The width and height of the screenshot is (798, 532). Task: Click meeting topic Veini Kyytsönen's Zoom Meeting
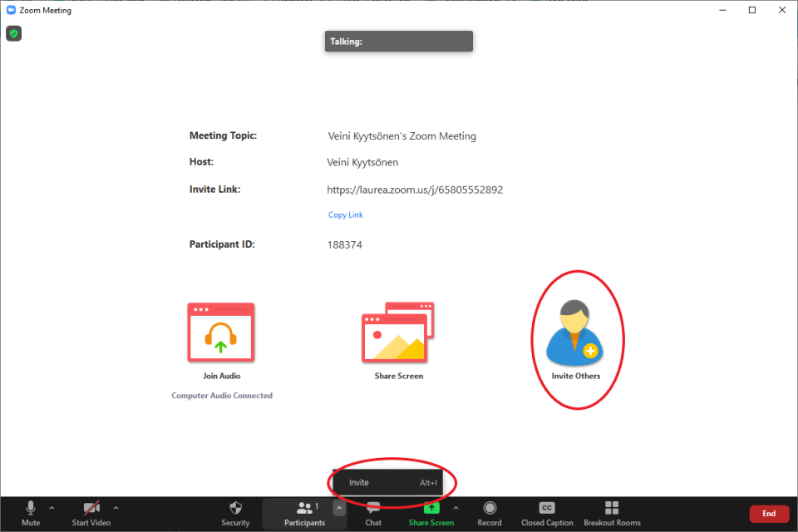click(x=402, y=136)
